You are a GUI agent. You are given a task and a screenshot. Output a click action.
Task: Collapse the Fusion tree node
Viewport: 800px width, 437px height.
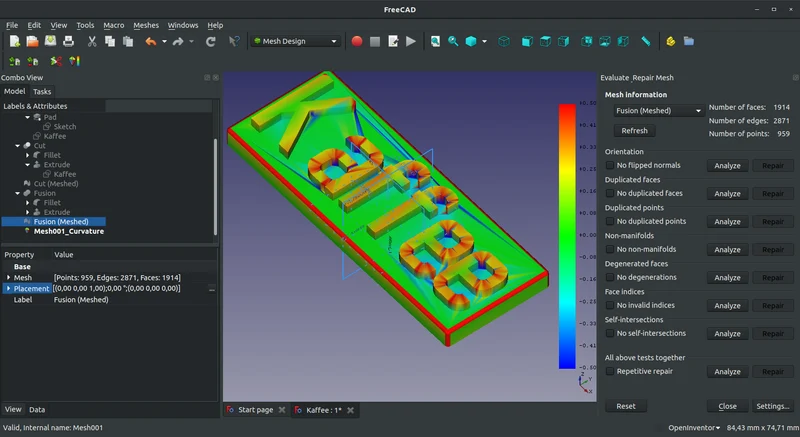pos(18,193)
